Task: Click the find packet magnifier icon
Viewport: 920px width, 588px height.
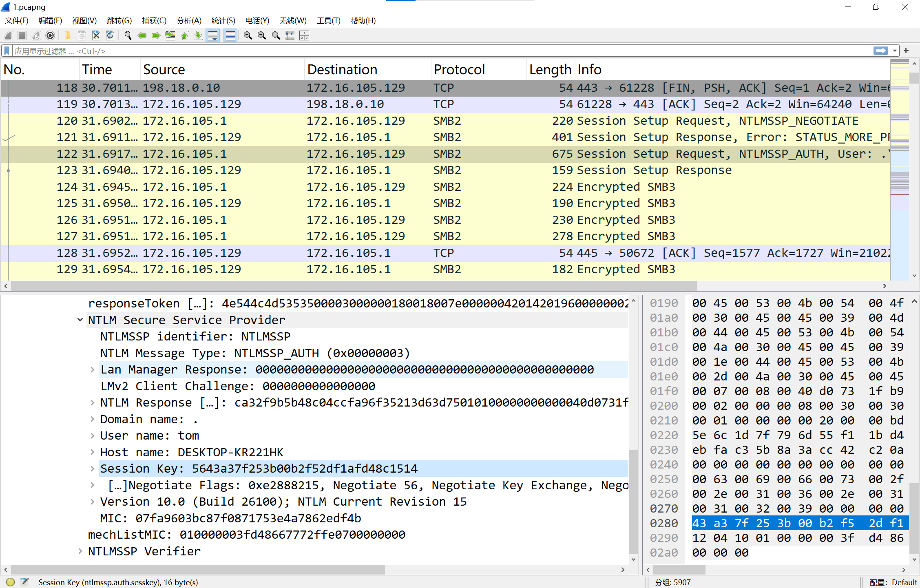Action: (x=128, y=36)
